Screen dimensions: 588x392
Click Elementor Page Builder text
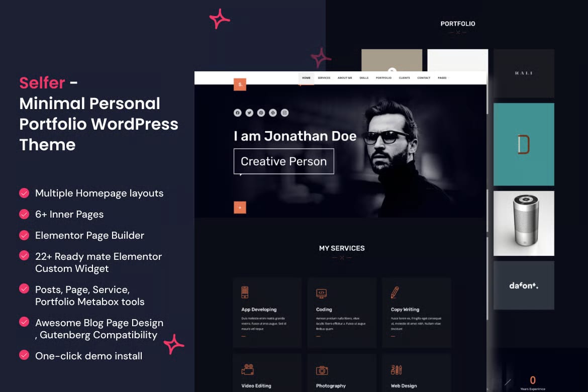[x=89, y=235]
